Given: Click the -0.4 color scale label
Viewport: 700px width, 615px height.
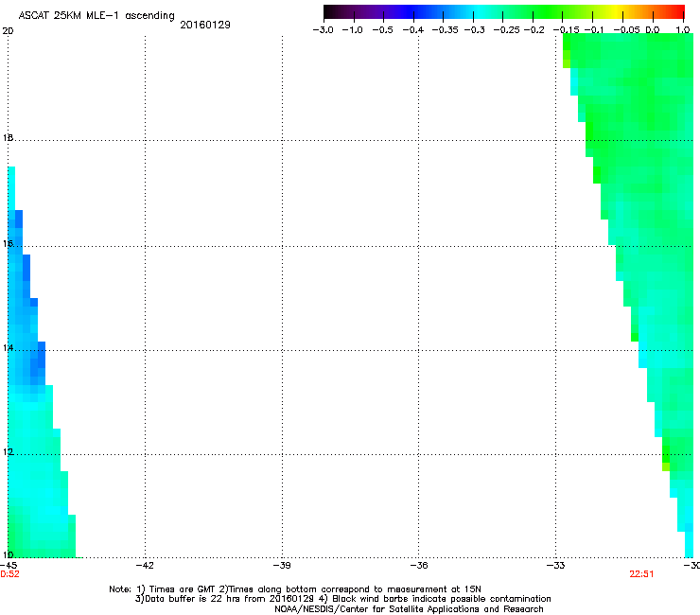Looking at the screenshot, I should point(413,30).
